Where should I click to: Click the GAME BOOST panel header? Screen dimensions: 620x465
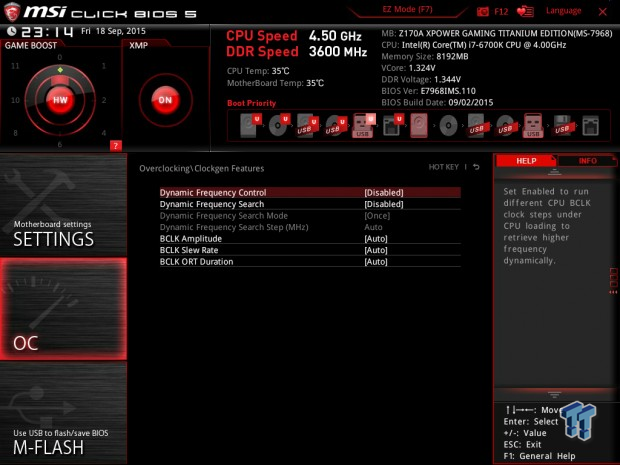coord(31,45)
